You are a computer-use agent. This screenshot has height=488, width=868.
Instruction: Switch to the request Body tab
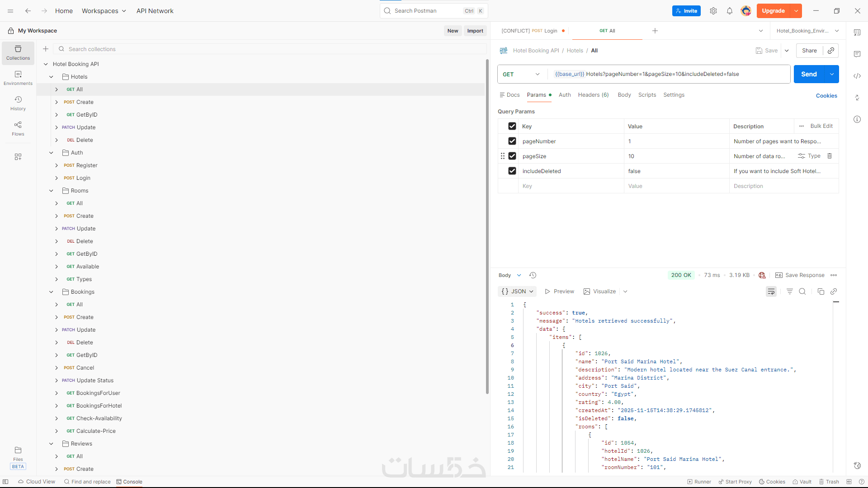624,95
